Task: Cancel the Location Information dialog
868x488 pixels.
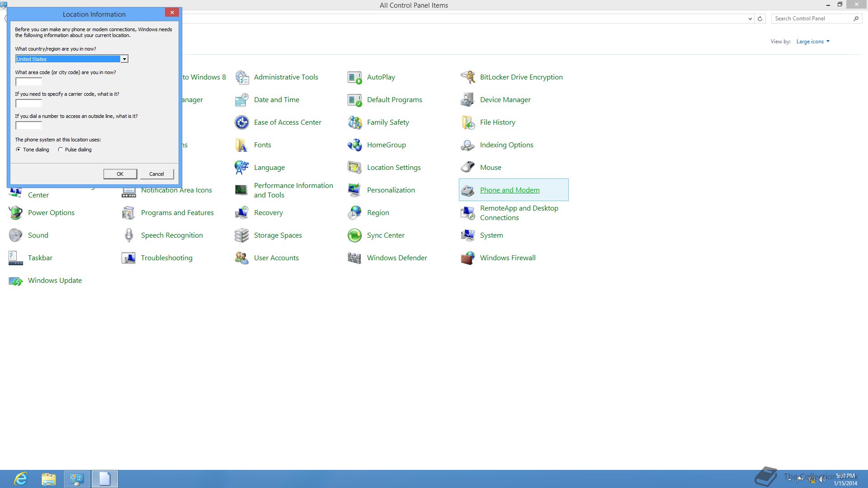Action: coord(157,174)
